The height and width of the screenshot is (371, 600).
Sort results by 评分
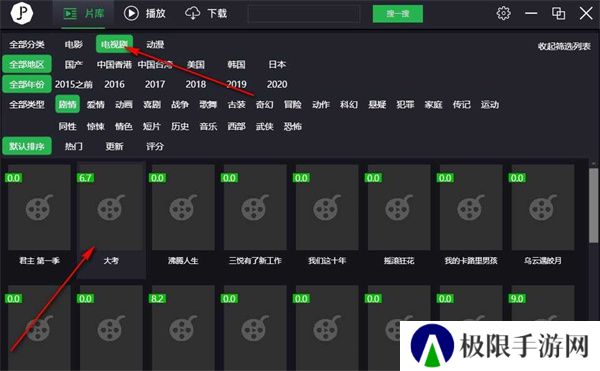point(155,146)
